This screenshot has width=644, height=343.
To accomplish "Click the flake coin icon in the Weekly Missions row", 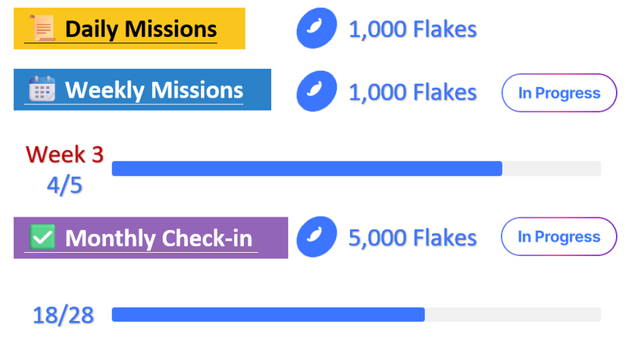I will coord(316,92).
